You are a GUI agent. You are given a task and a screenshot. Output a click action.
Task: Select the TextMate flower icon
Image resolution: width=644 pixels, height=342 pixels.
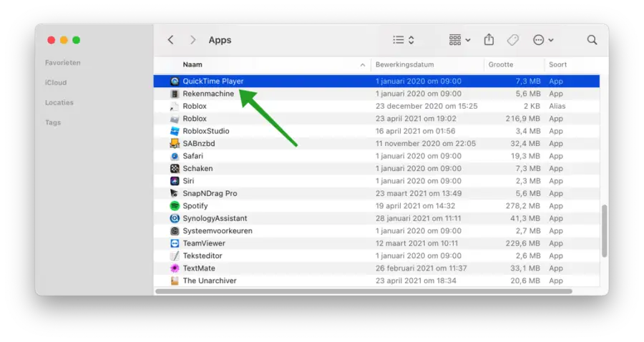coord(175,268)
